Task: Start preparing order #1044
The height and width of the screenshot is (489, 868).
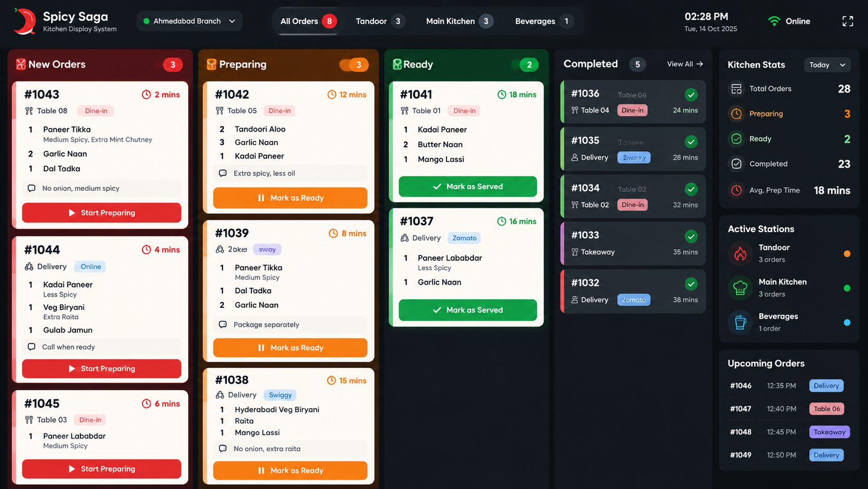Action: tap(102, 368)
